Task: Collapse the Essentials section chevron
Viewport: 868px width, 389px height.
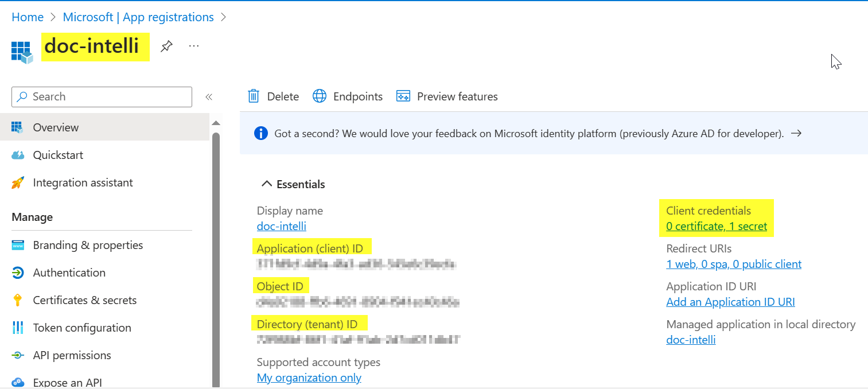Action: tap(266, 184)
